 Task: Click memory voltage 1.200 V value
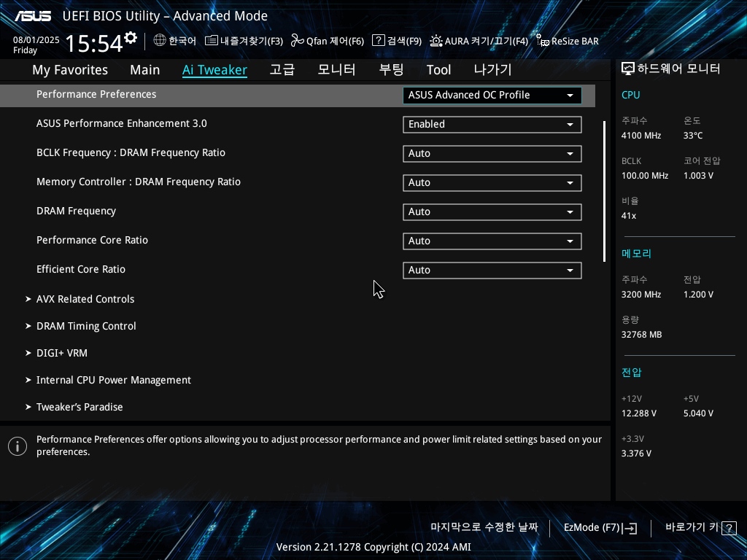point(698,295)
